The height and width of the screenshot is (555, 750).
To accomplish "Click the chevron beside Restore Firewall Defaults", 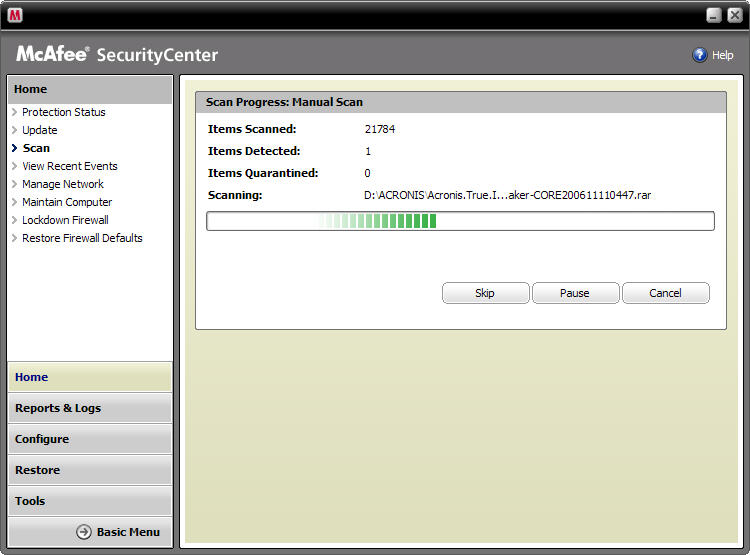I will (14, 238).
